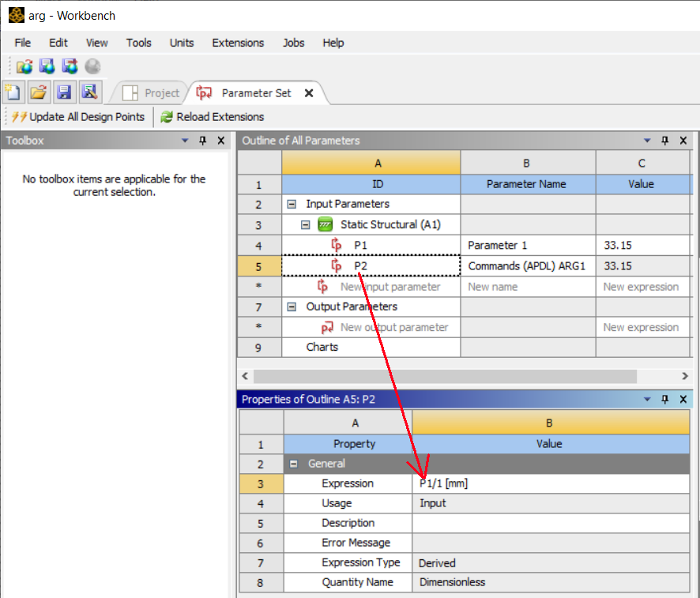Collapse the General properties group

coord(295,464)
